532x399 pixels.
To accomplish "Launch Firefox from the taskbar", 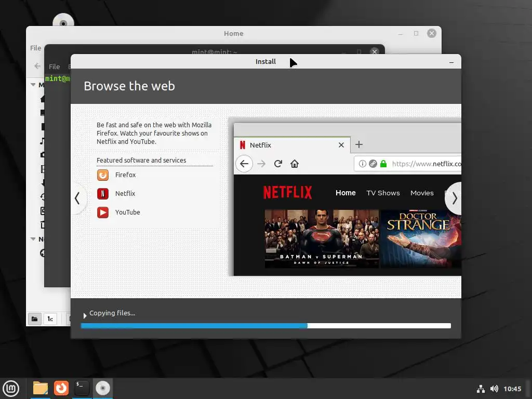I will (x=61, y=388).
